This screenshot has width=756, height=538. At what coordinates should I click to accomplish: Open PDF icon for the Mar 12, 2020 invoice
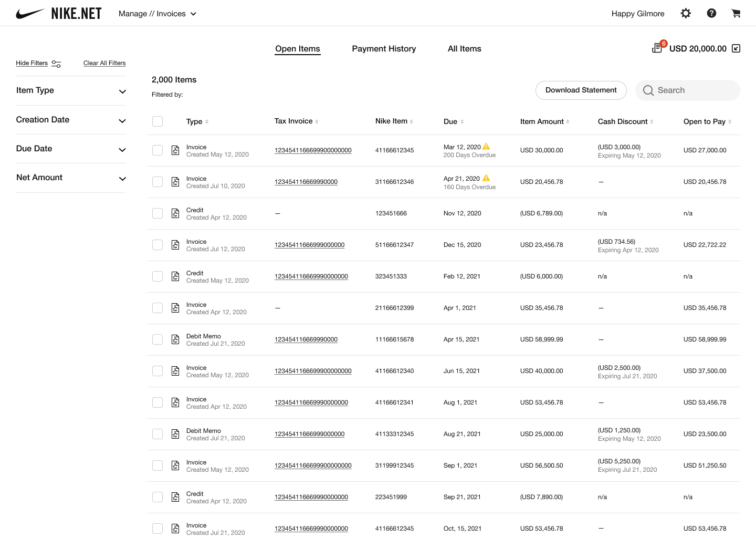click(x=175, y=150)
